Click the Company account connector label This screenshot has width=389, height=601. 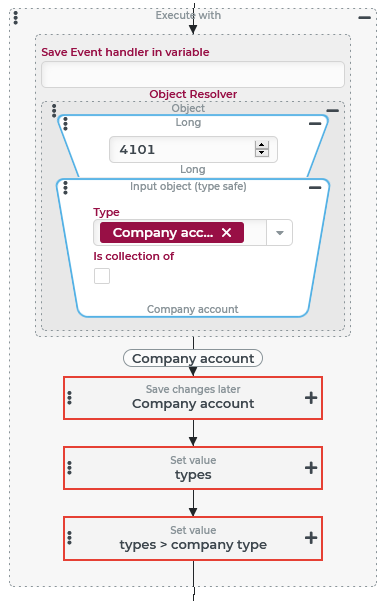coord(193,358)
